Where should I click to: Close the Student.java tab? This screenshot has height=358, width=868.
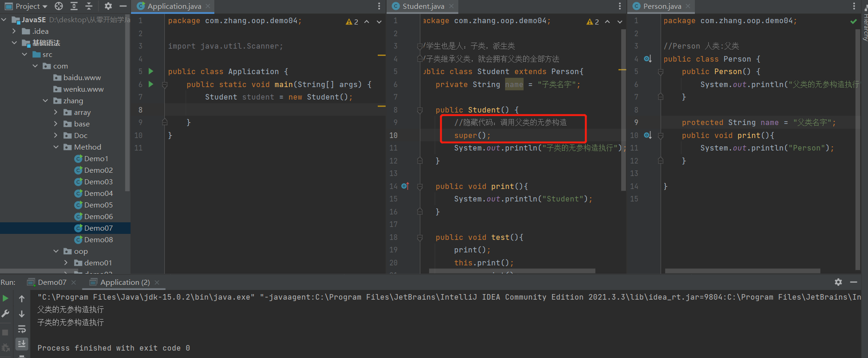tap(451, 6)
